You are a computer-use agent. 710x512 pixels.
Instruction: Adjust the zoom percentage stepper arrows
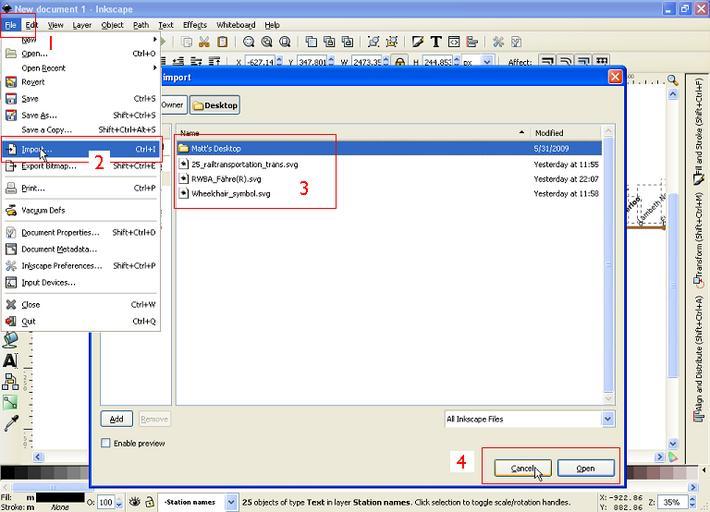[x=692, y=502]
